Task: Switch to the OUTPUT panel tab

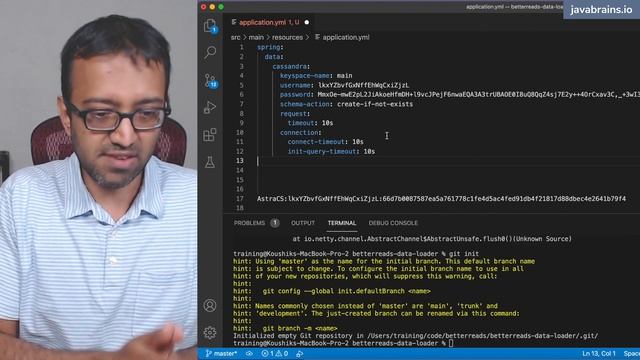Action: tap(303, 223)
